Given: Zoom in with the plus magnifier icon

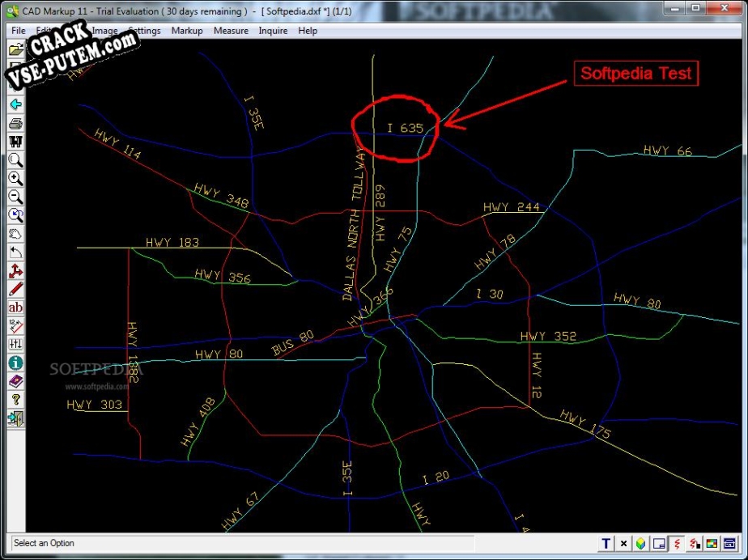Looking at the screenshot, I should coord(15,178).
